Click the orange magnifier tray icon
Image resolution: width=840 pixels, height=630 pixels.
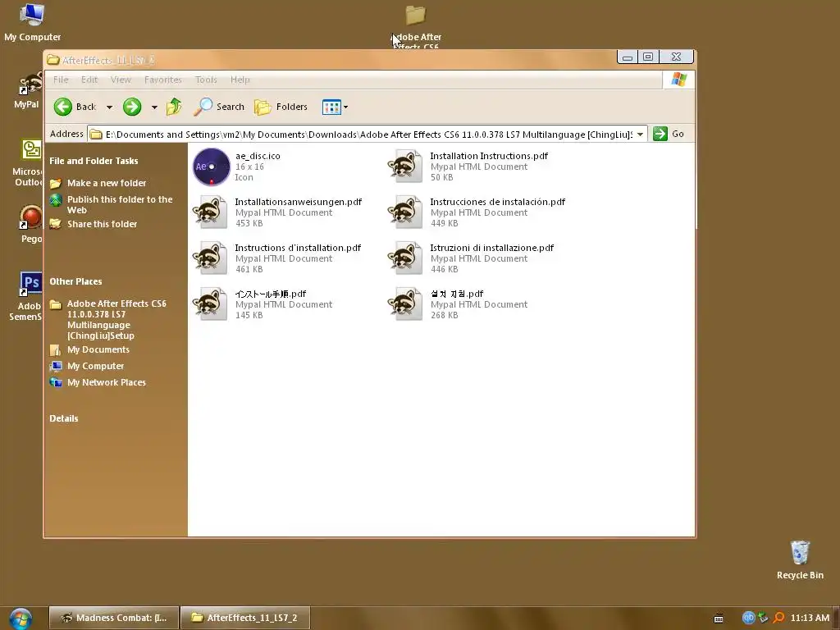click(779, 618)
